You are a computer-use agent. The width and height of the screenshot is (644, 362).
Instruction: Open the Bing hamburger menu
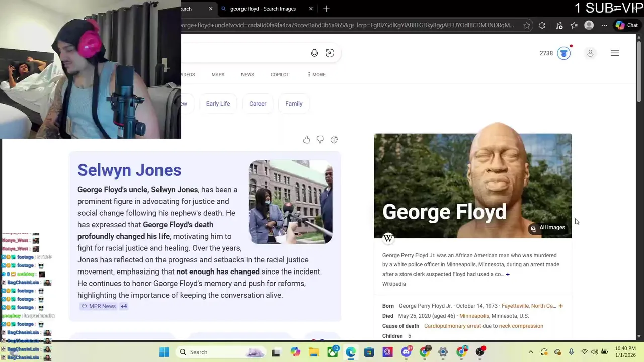click(615, 53)
